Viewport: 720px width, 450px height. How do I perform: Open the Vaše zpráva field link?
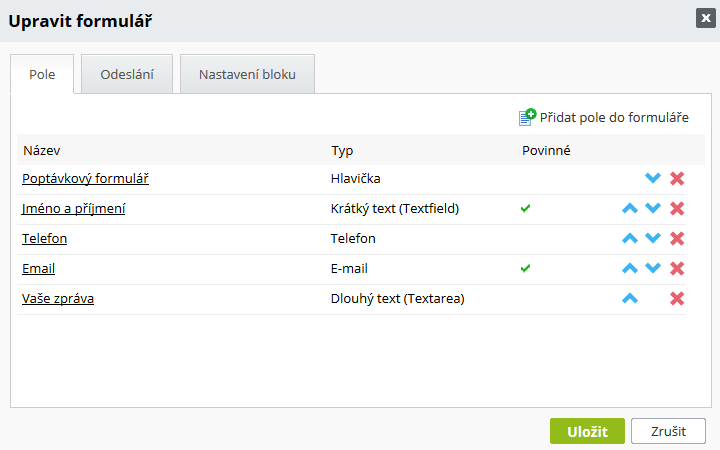pyautogui.click(x=58, y=298)
